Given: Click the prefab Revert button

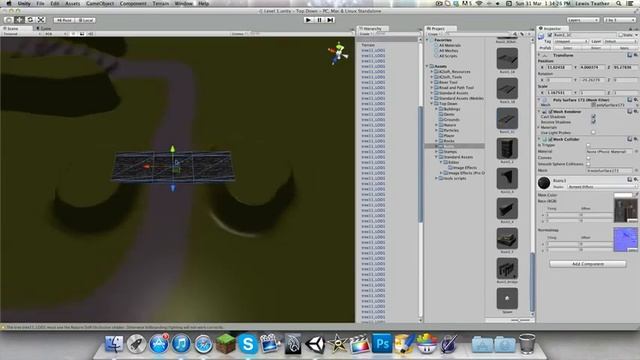Looking at the screenshot, I should (596, 48).
